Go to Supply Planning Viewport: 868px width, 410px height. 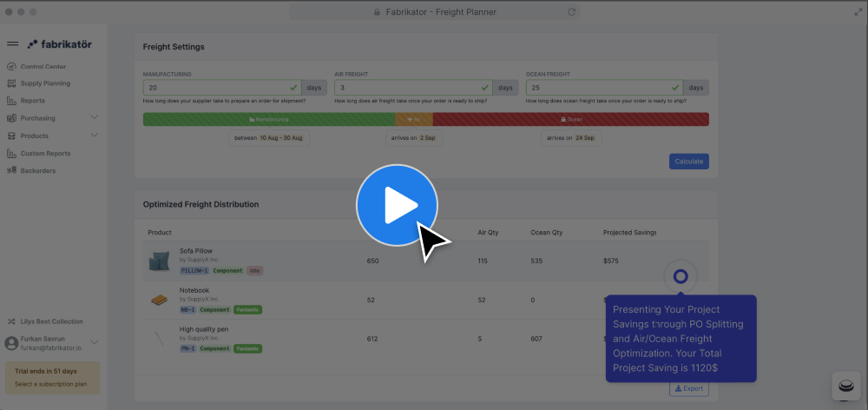click(x=45, y=83)
